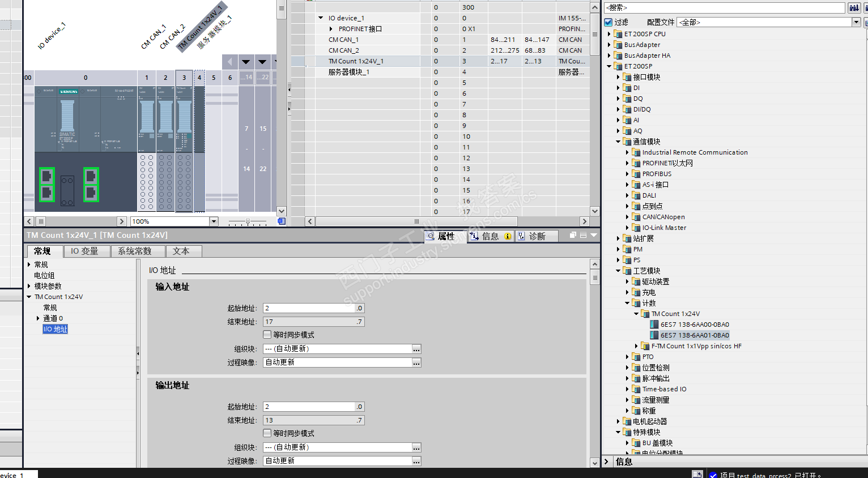Viewport: 868px width, 478px height.
Task: Click the DQ folder icon in catalog
Action: click(627, 99)
